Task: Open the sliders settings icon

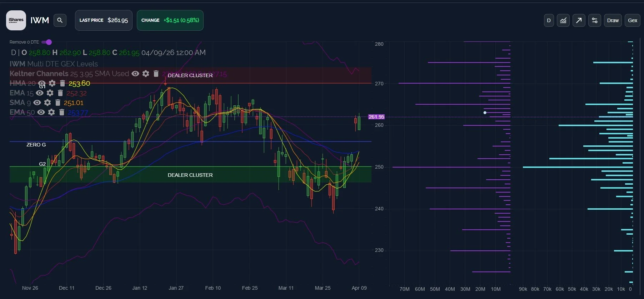Action: [595, 20]
